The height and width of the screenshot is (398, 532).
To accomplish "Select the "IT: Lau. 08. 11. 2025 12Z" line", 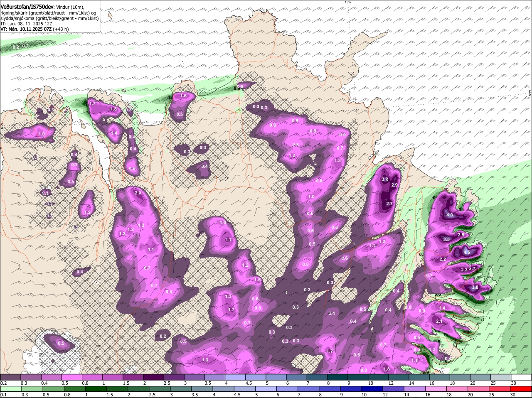I will coord(27,24).
